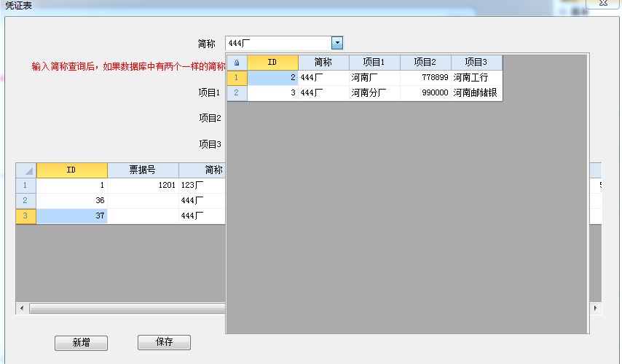The height and width of the screenshot is (364, 622).
Task: Select row header 1 in popup grid
Action: click(x=237, y=78)
